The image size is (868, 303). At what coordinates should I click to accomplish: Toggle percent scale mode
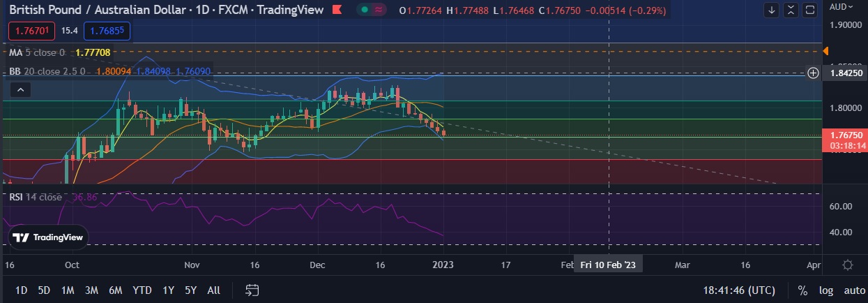point(803,290)
